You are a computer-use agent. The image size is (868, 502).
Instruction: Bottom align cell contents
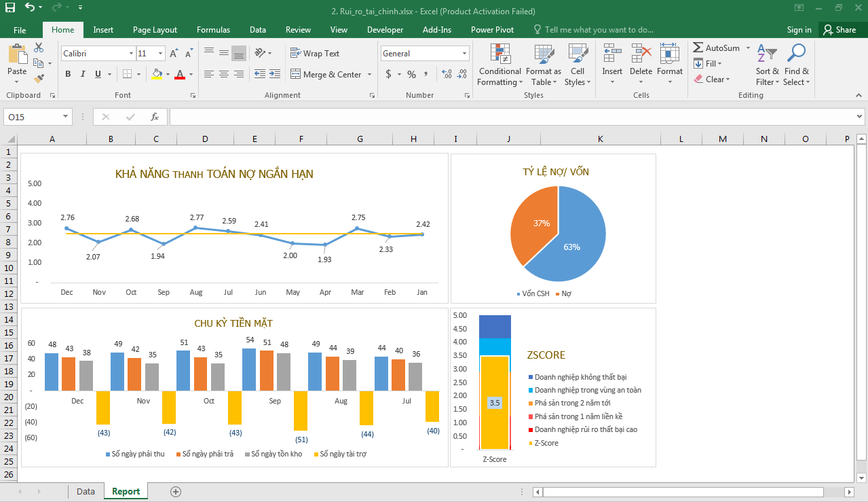pos(238,53)
